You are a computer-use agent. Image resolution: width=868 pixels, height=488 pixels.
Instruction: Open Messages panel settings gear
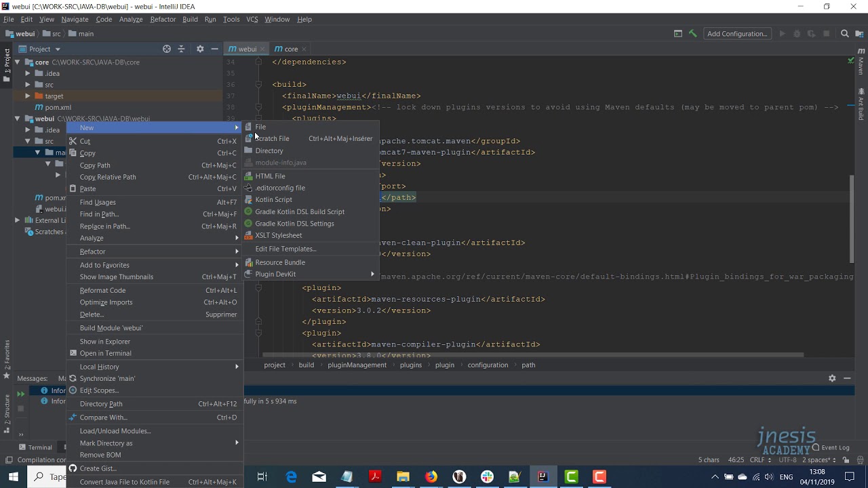[x=832, y=378]
